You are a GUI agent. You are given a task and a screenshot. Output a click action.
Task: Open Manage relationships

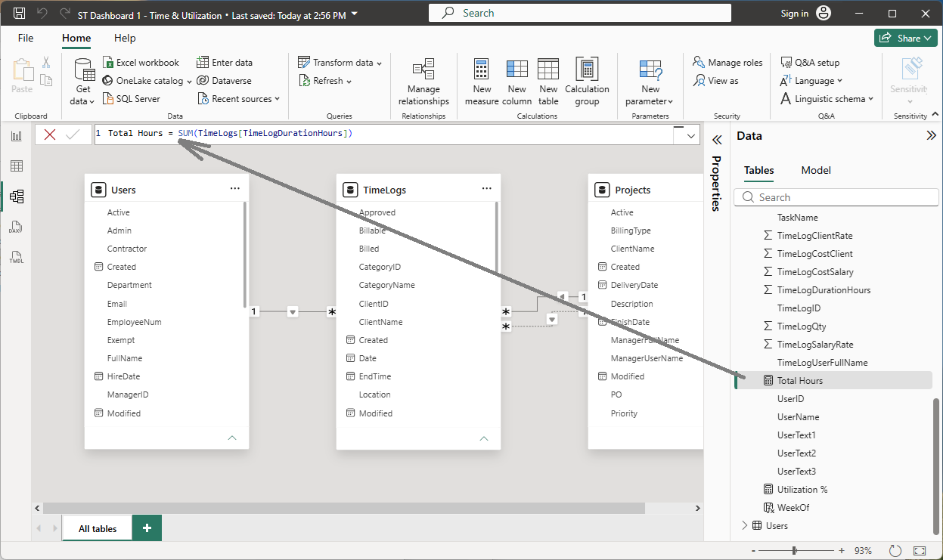click(x=423, y=82)
